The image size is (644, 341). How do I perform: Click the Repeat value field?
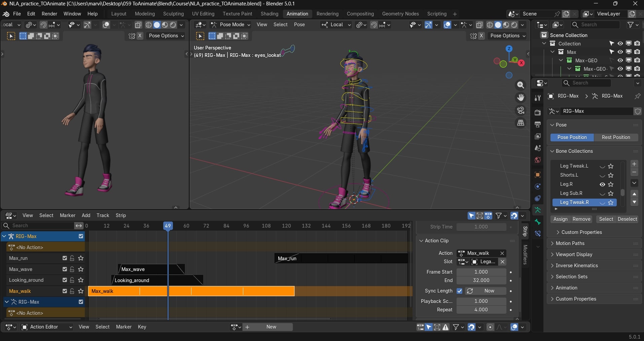click(481, 310)
